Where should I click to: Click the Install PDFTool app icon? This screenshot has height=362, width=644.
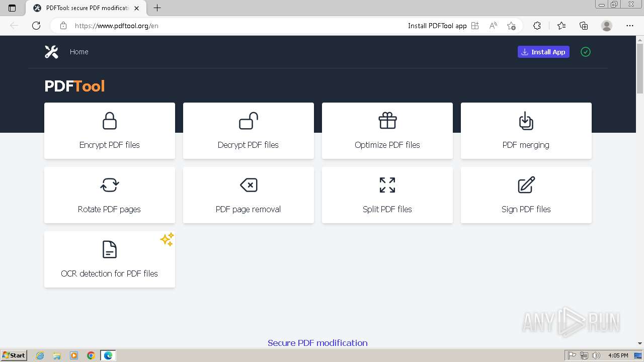pyautogui.click(x=475, y=26)
